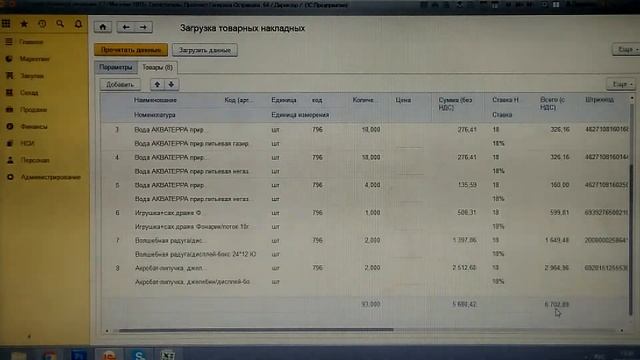Screen dimensions: 640x360
Task: Open the Закупки section
Action: pos(32,76)
